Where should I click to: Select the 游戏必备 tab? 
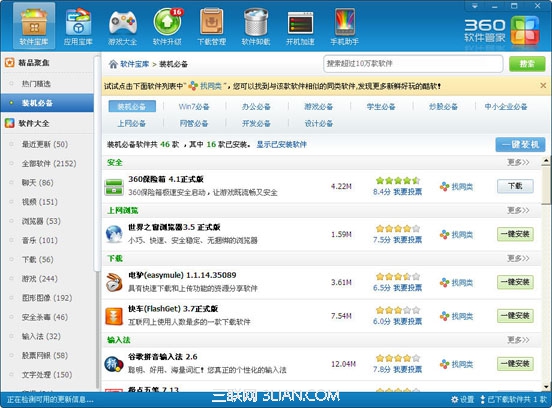pyautogui.click(x=319, y=106)
